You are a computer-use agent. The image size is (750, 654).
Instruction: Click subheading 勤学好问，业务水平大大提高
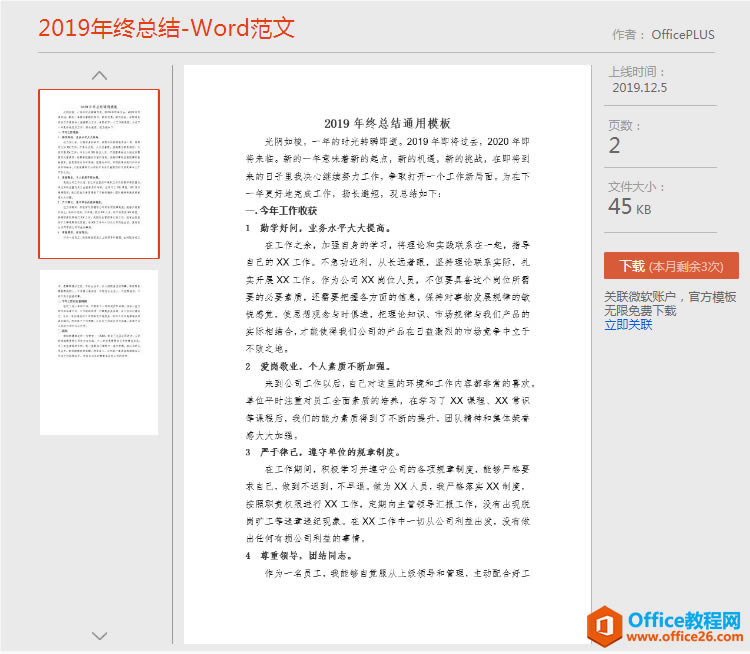pos(325,228)
